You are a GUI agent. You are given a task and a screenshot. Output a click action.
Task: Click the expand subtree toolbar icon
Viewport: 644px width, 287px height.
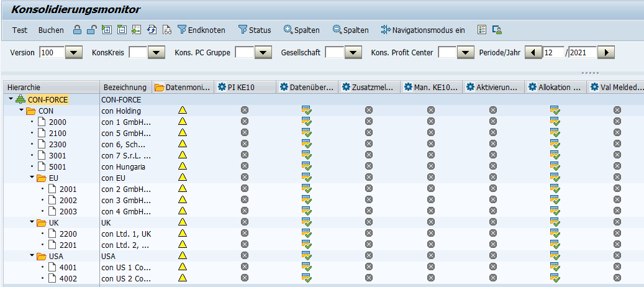pos(107,30)
